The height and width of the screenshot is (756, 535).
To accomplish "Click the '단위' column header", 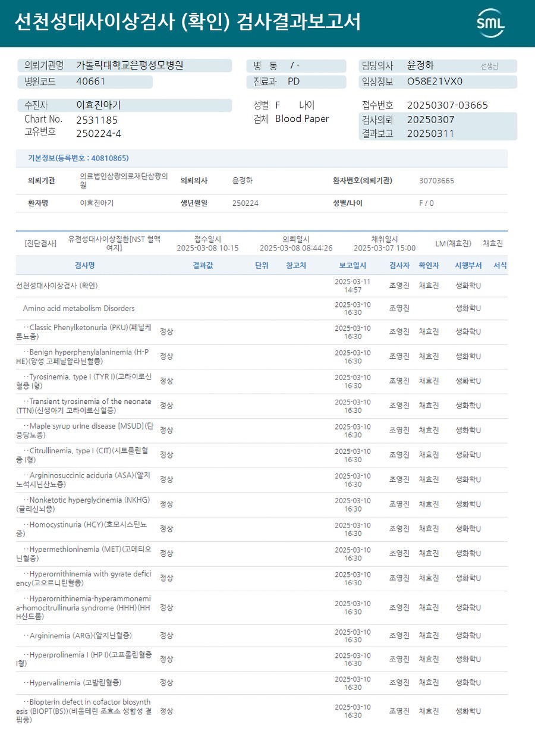I will coord(262,265).
